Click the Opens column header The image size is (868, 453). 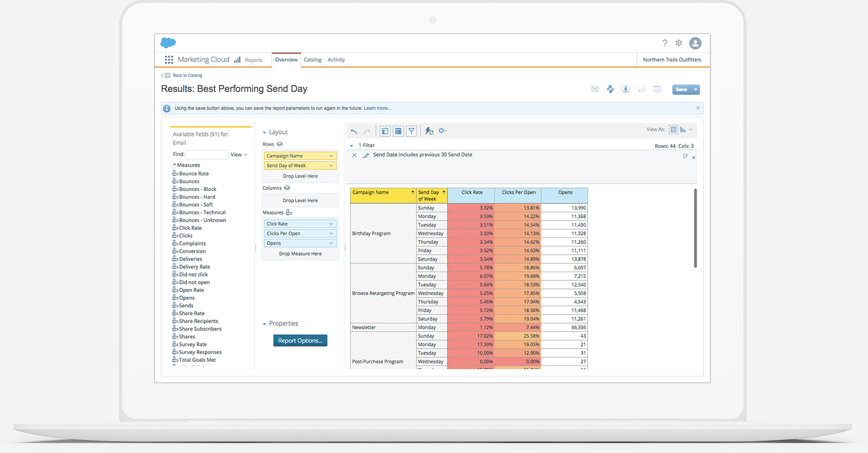pyautogui.click(x=565, y=196)
